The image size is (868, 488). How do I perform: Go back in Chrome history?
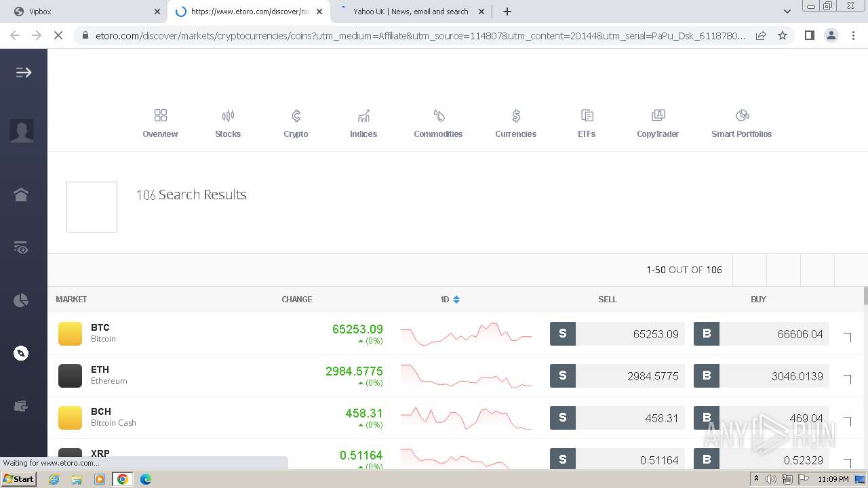click(x=15, y=35)
